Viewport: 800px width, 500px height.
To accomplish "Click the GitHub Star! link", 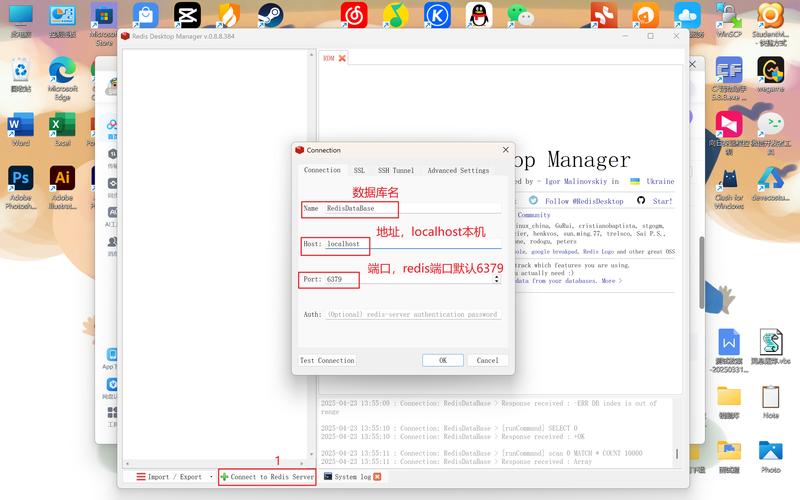I will click(x=662, y=201).
